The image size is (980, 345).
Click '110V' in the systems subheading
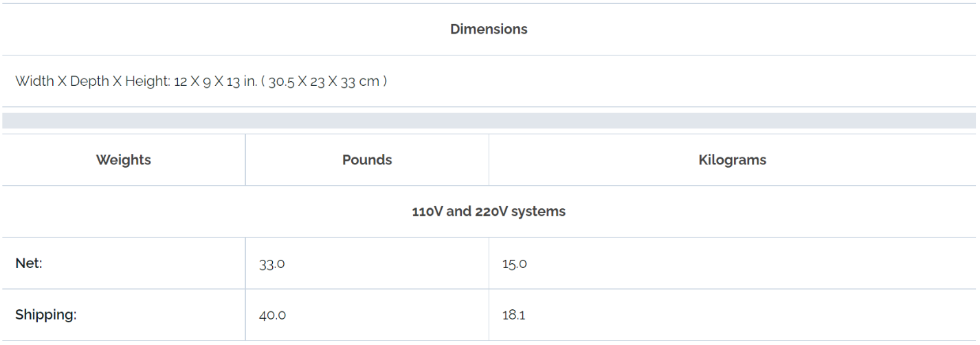(427, 212)
